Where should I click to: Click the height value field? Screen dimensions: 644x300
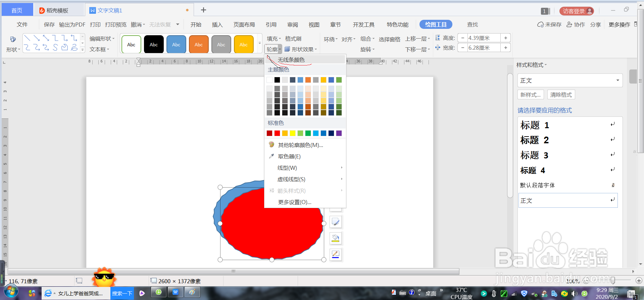click(484, 38)
